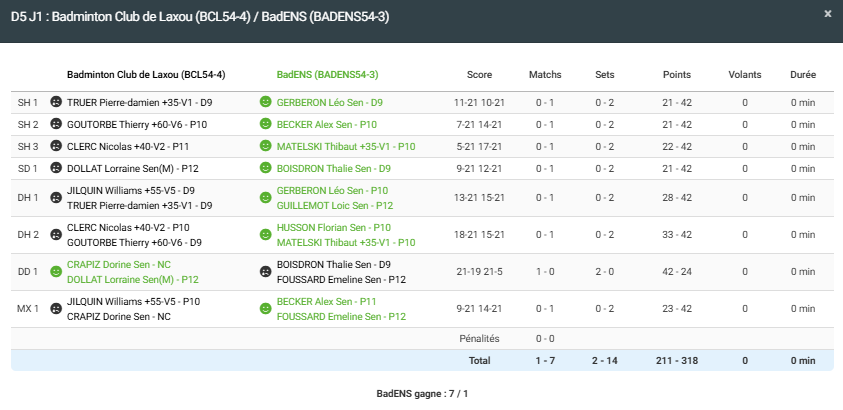Click the Score column header
The image size is (843, 410).
(479, 75)
